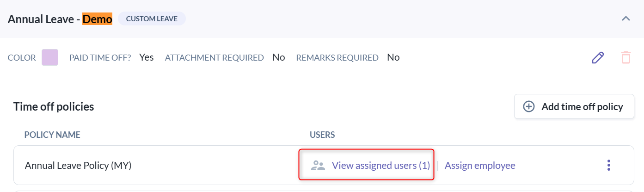Select the Annual Leave Policy (MY) row name
644x192 pixels.
pos(78,166)
